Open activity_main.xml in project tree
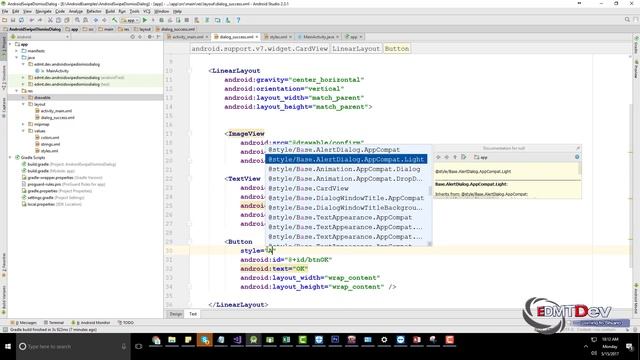 point(56,111)
